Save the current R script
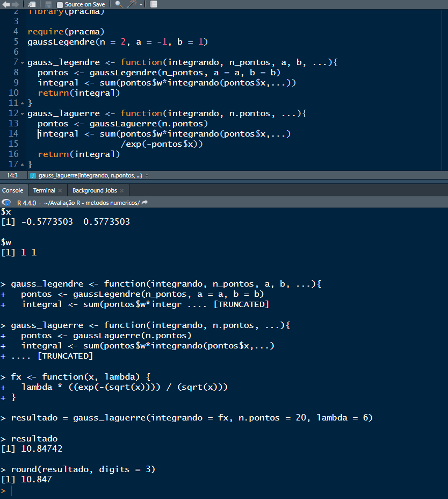Image resolution: width=448 pixels, height=499 pixels. (47, 4)
